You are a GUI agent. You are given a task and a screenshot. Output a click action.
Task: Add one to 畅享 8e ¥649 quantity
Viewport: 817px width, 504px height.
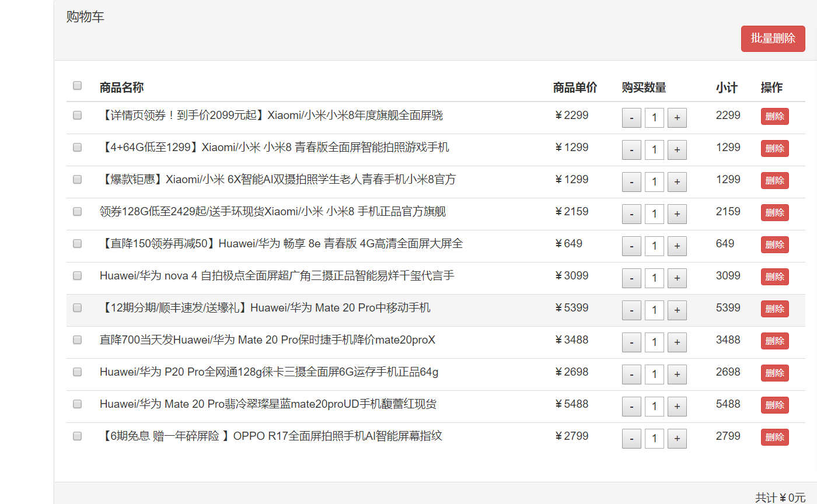click(677, 246)
